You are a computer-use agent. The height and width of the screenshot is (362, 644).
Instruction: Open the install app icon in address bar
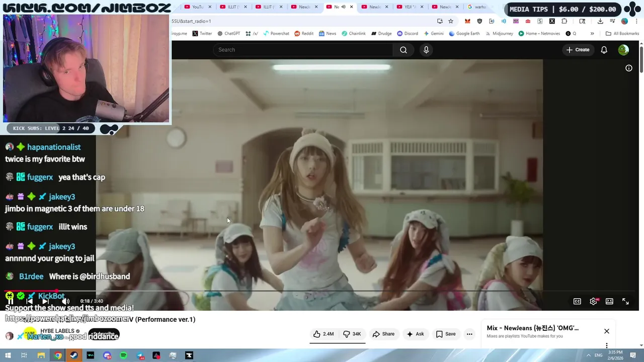point(440,21)
